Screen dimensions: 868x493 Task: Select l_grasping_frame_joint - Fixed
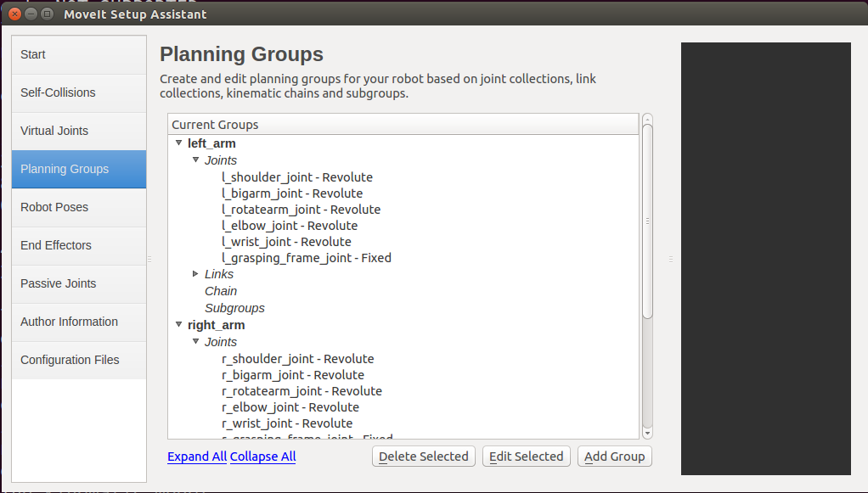[307, 258]
